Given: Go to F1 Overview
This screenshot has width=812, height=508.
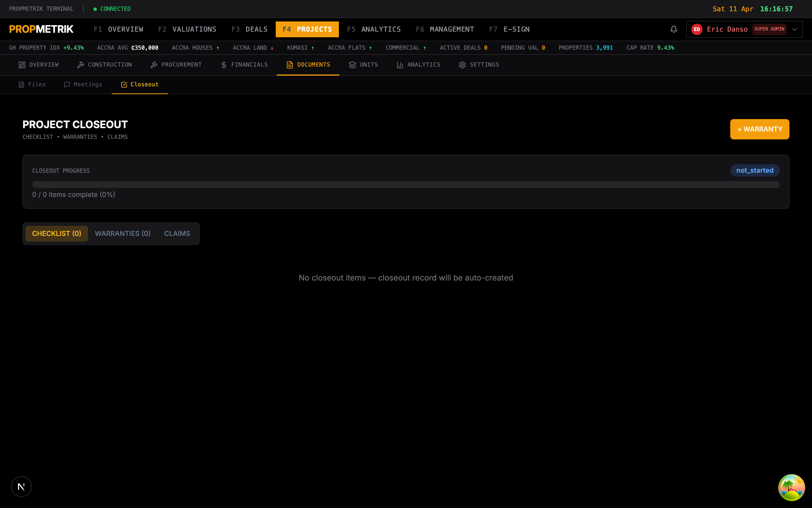Looking at the screenshot, I should point(118,29).
